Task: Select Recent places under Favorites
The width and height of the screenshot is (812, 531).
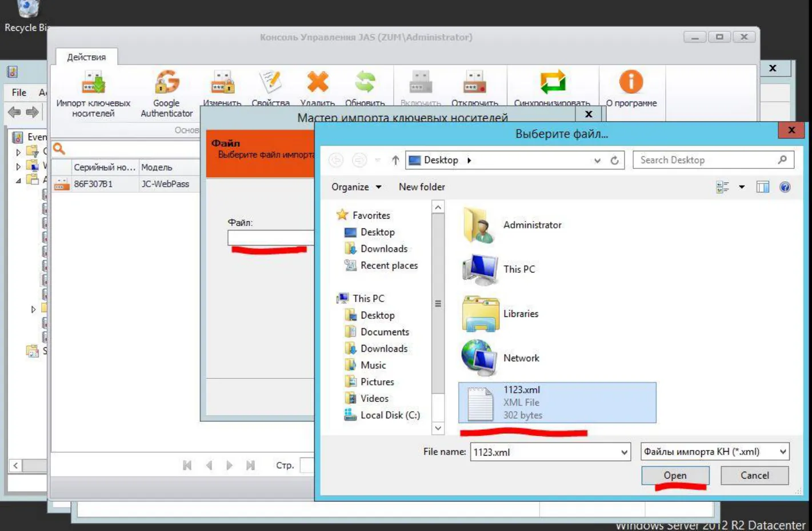Action: pos(381,265)
